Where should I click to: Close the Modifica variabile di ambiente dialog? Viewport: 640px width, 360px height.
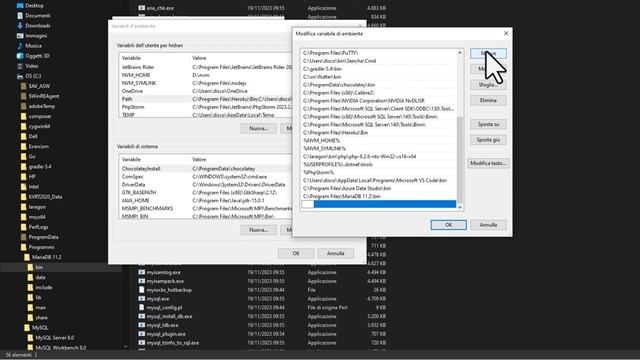click(x=506, y=33)
